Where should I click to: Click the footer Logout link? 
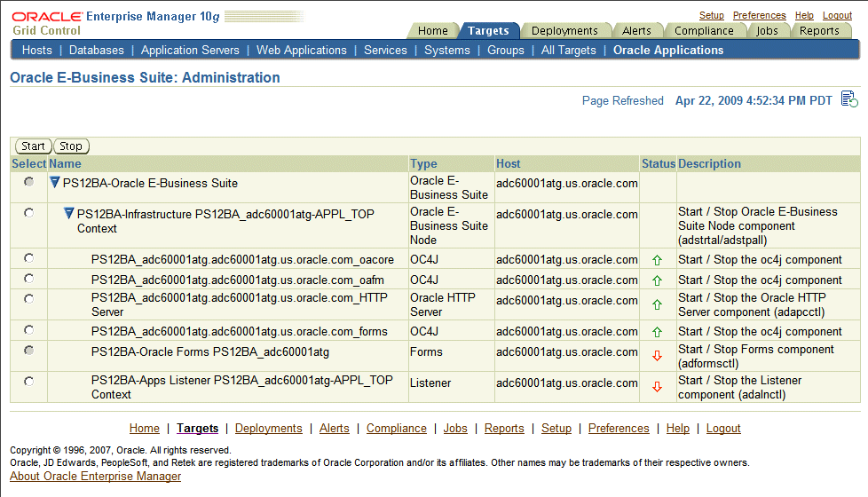pyautogui.click(x=723, y=429)
